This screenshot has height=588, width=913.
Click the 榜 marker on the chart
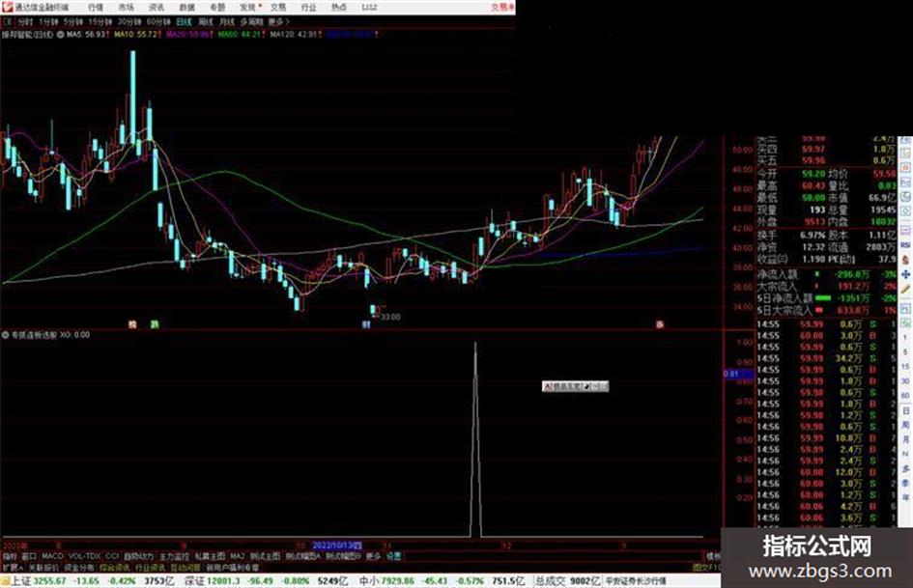pos(132,324)
